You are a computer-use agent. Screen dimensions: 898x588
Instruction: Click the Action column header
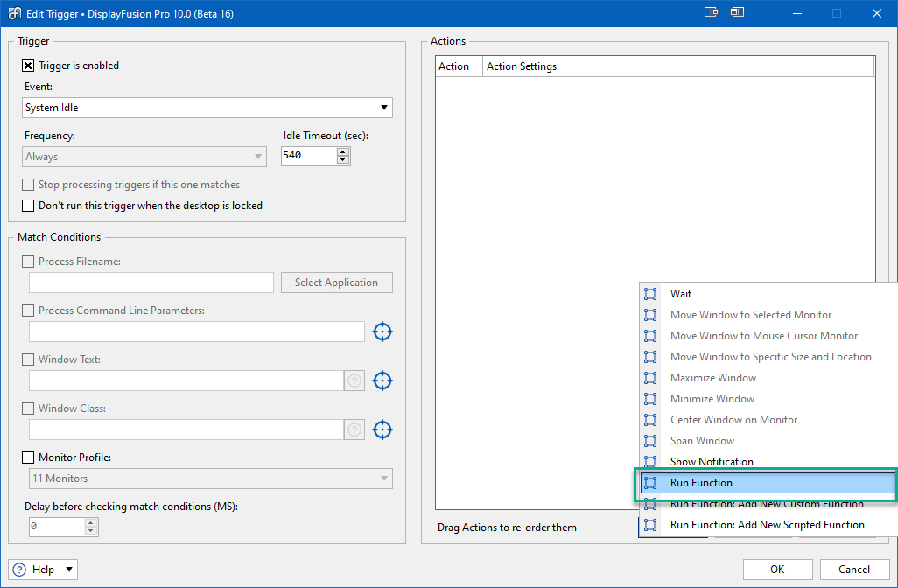459,66
